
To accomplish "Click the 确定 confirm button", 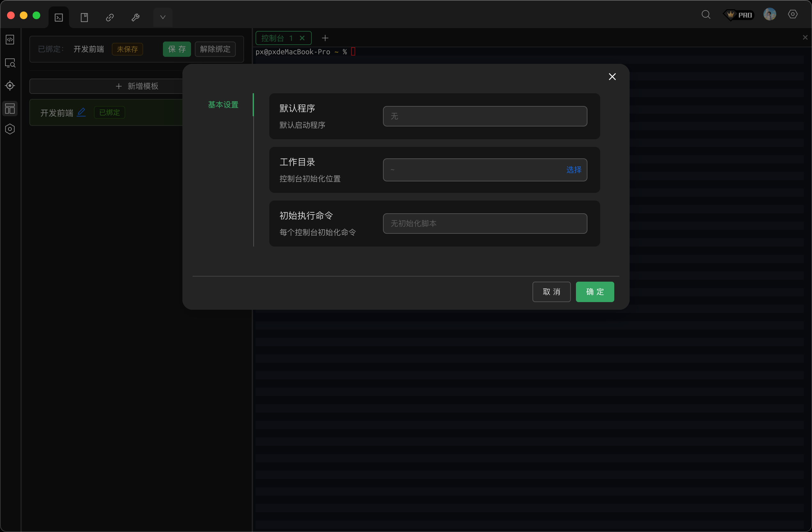I will pyautogui.click(x=595, y=292).
